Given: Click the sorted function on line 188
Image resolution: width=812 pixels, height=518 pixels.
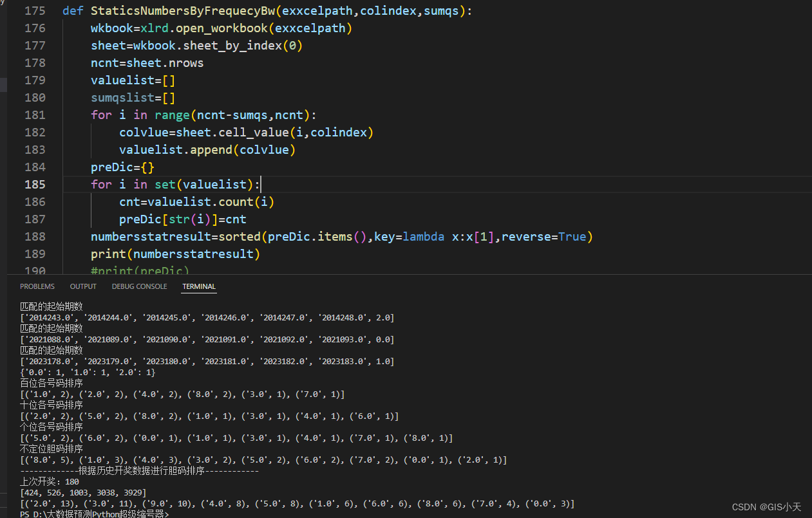Looking at the screenshot, I should [x=240, y=237].
